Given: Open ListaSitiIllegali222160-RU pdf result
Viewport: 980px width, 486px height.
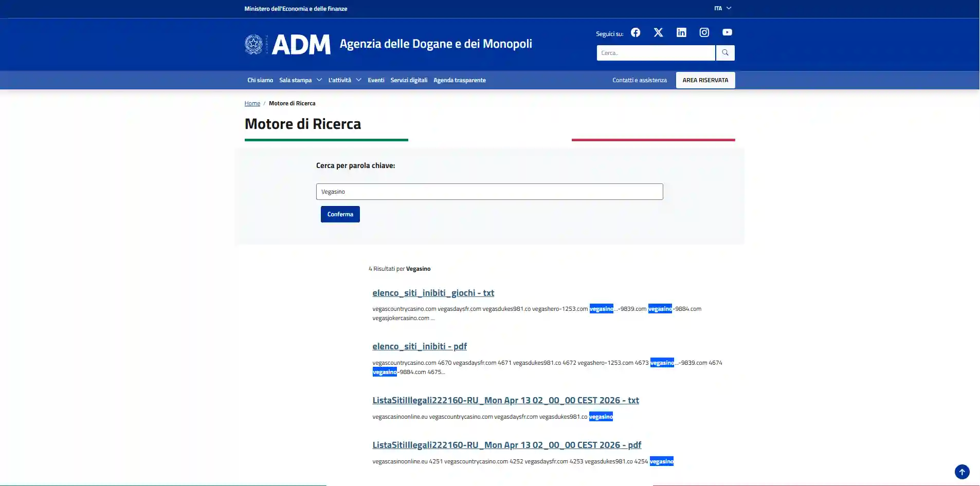Looking at the screenshot, I should (x=507, y=445).
